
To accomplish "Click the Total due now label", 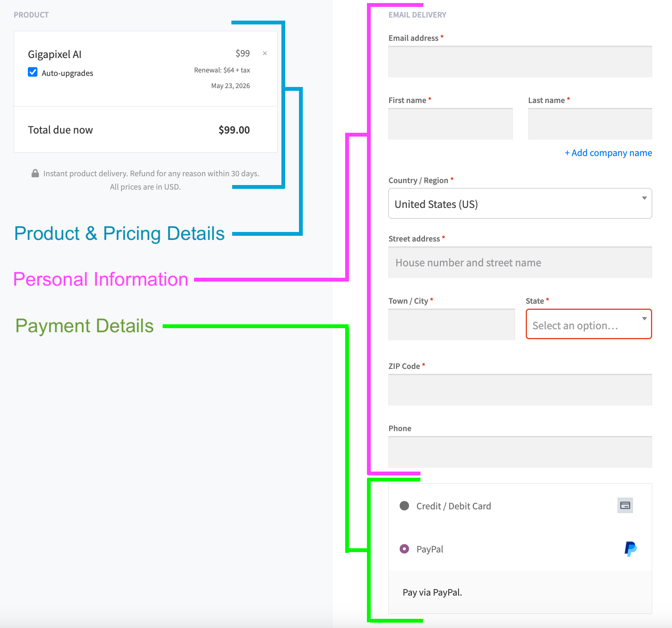I will tap(60, 130).
